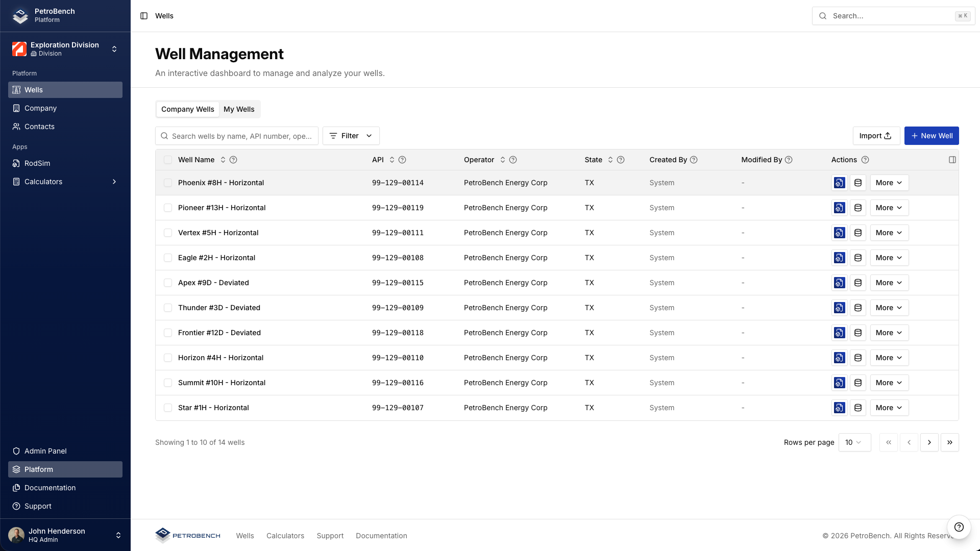Image resolution: width=980 pixels, height=551 pixels.
Task: Open the Rows per page dropdown
Action: pos(854,442)
